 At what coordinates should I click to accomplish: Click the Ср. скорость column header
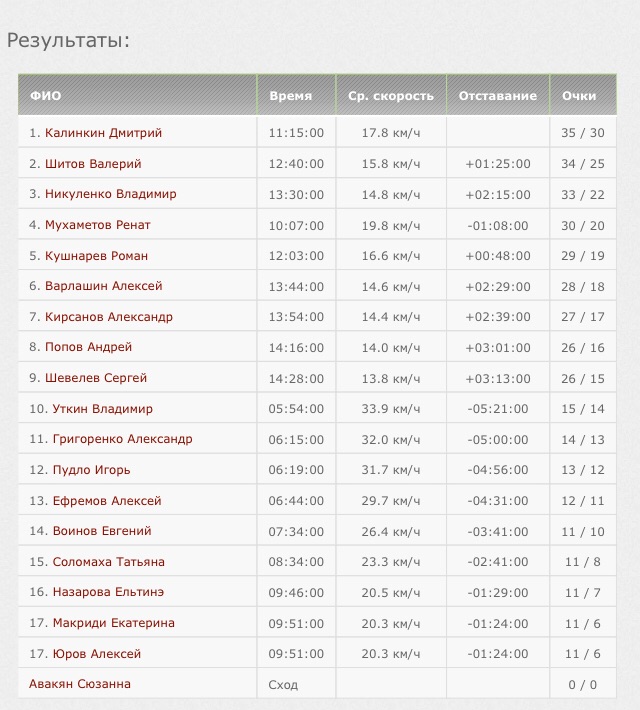pyautogui.click(x=391, y=96)
